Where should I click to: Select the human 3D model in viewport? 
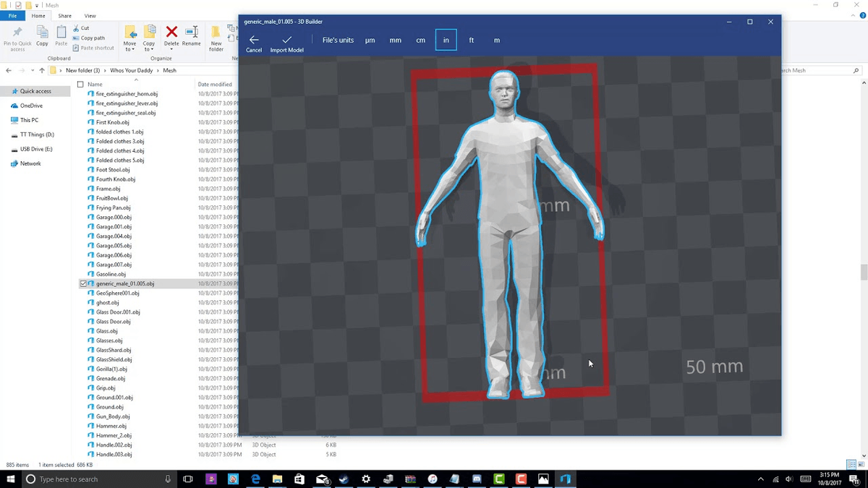tap(510, 234)
